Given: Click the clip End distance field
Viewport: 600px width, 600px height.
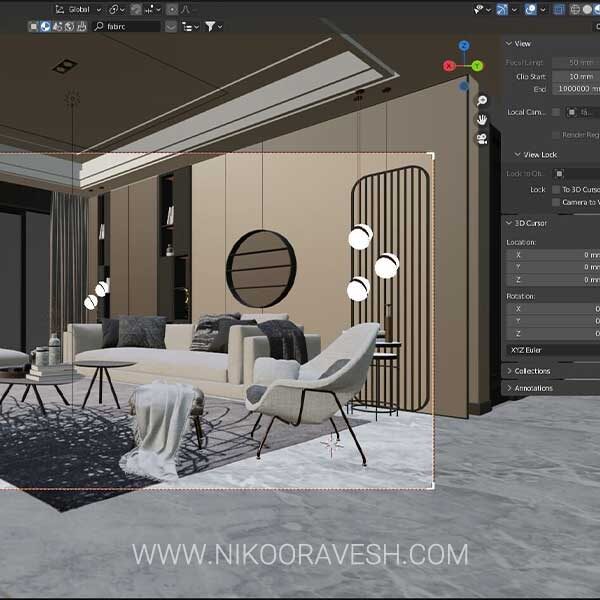Looking at the screenshot, I should click(576, 89).
